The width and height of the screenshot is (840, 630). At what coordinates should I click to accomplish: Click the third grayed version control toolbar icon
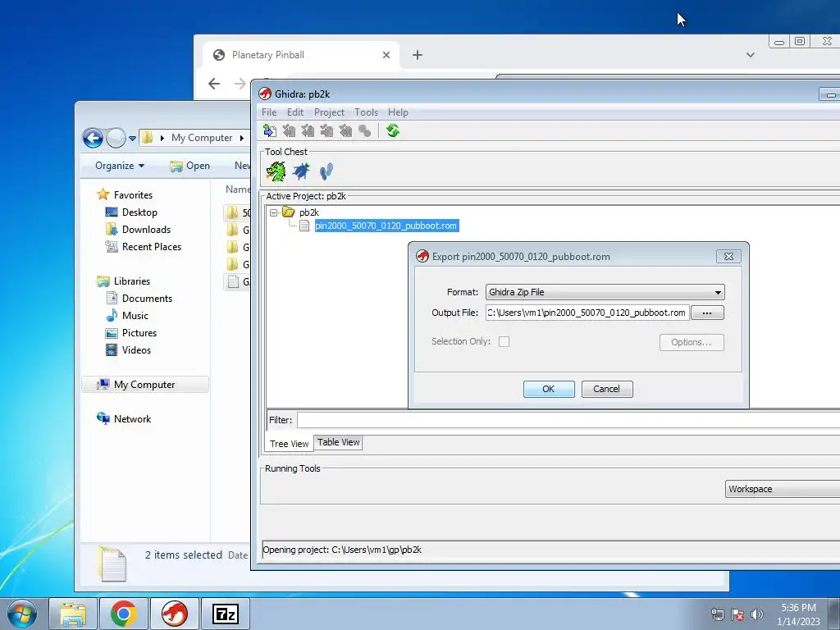(326, 130)
